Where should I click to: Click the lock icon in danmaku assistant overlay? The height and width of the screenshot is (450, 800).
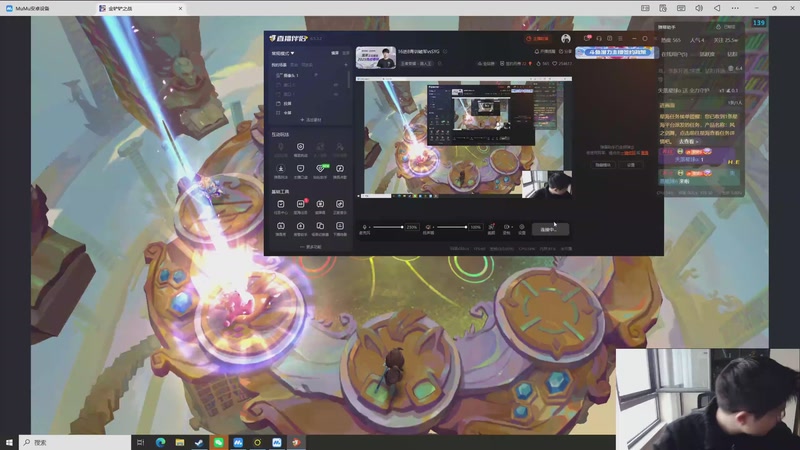(x=718, y=27)
